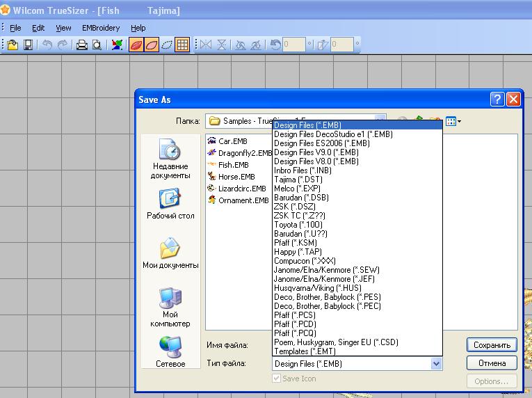Choose Deco, Brother, Babylock (*.PES) format
The height and width of the screenshot is (398, 532).
coord(327,297)
